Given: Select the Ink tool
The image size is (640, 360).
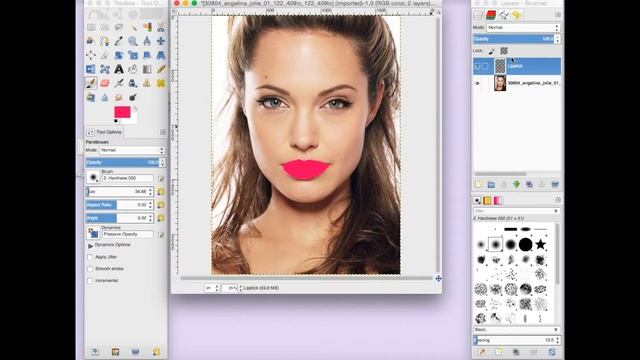Looking at the screenshot, I should click(133, 83).
